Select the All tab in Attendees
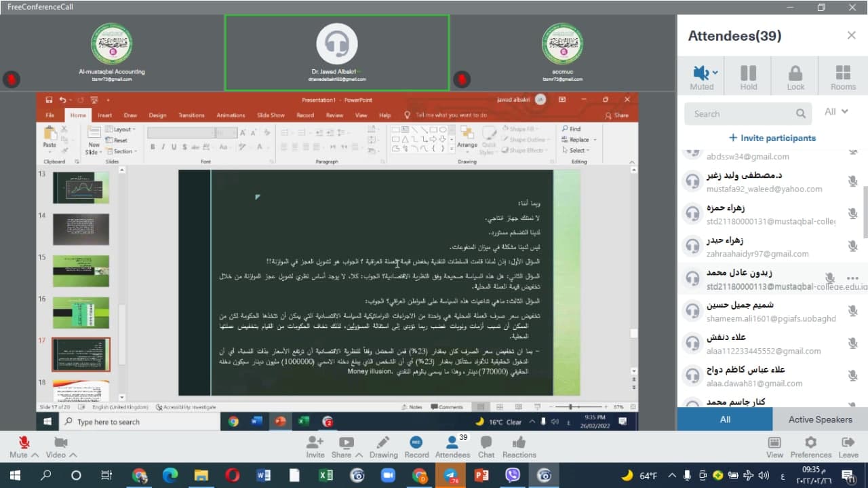 tap(725, 419)
